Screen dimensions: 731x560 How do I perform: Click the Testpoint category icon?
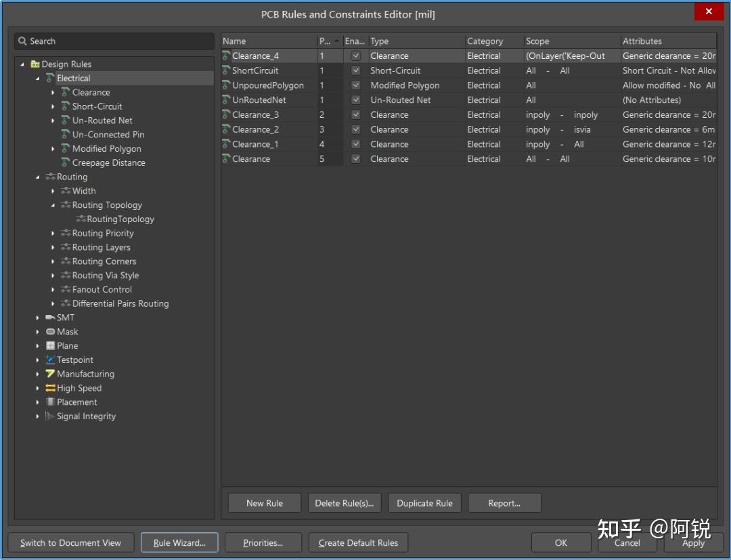[x=50, y=360]
